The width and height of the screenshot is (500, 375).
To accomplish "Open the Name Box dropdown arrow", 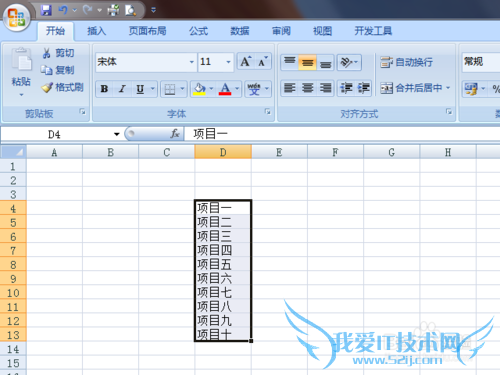I will click(x=116, y=134).
